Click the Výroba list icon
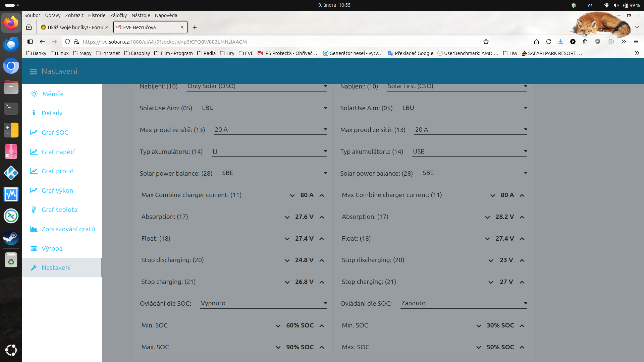The width and height of the screenshot is (644, 362). pos(34,248)
